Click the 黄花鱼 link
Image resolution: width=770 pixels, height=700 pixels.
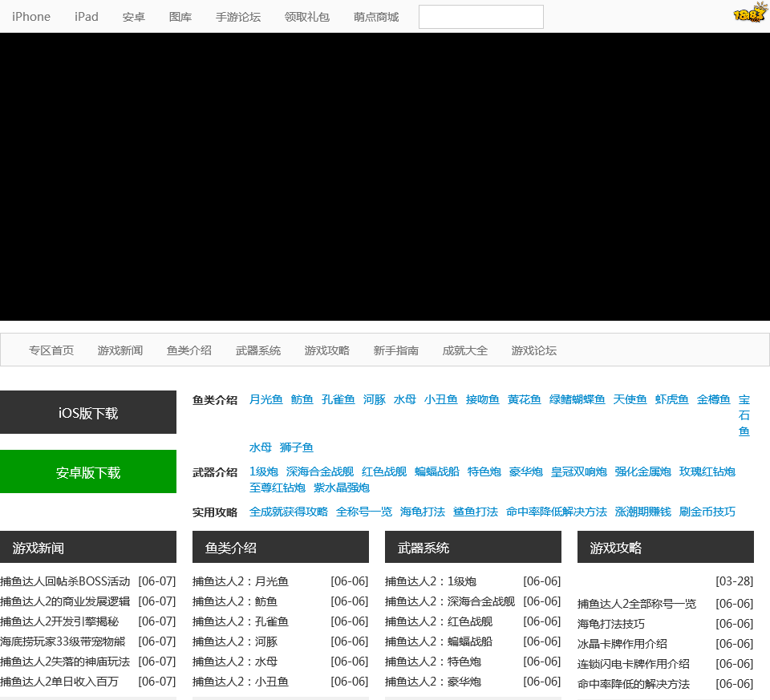[525, 399]
